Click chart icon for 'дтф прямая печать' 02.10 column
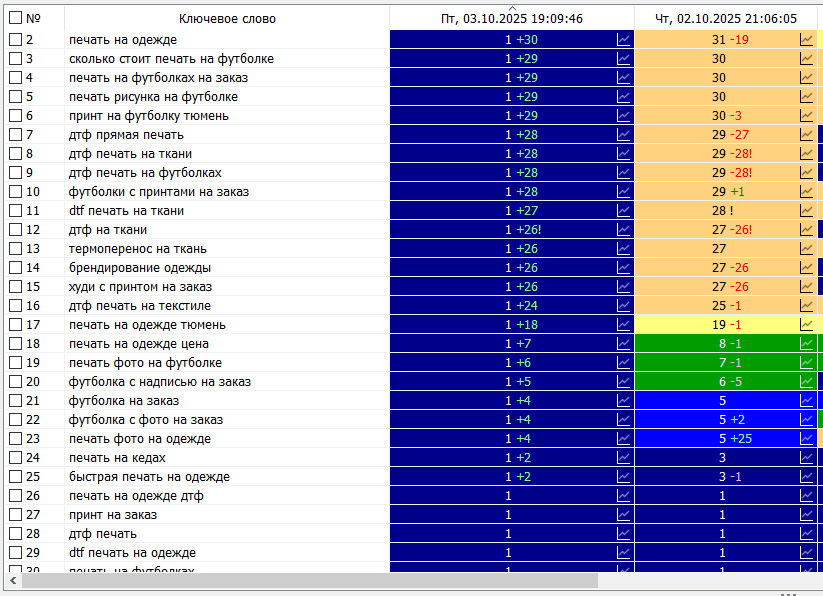Viewport: 823px width, 596px height. (806, 135)
